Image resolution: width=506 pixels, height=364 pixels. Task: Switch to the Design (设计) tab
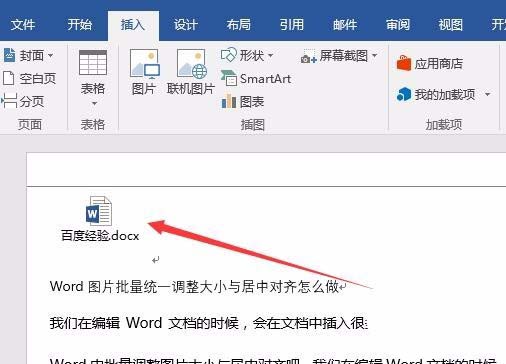pos(186,25)
